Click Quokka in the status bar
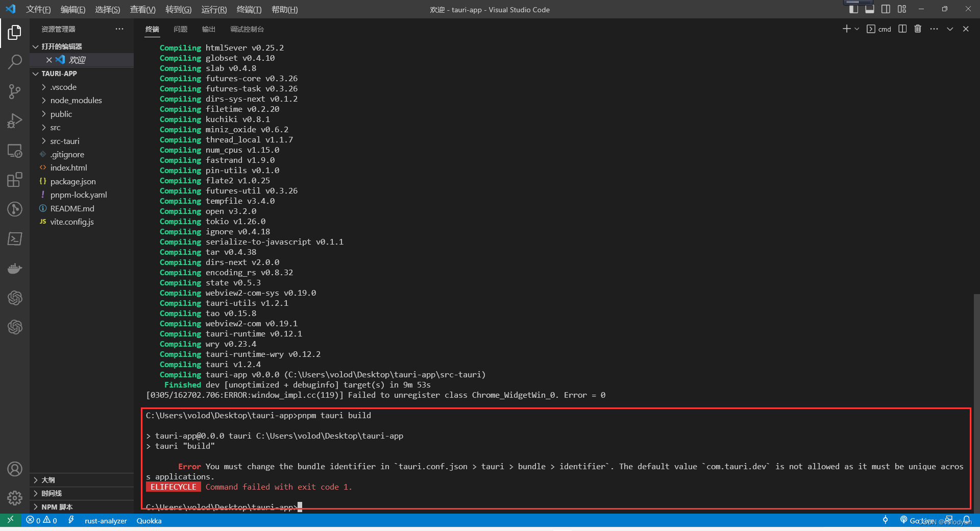This screenshot has height=531, width=980. point(149,520)
